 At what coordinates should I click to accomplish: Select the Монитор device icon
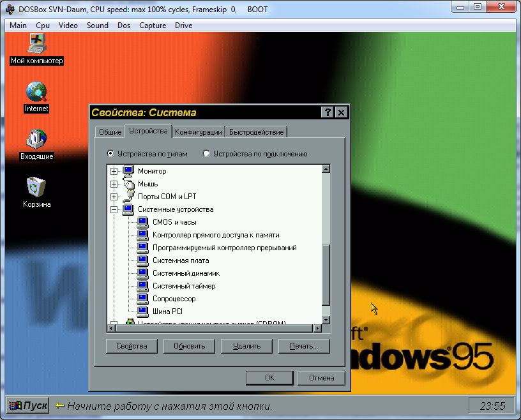128,171
